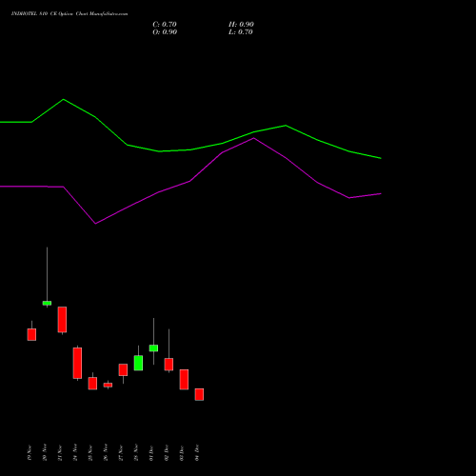
Task: Select the green candlestick above 28 Nov
Action: coord(138,363)
